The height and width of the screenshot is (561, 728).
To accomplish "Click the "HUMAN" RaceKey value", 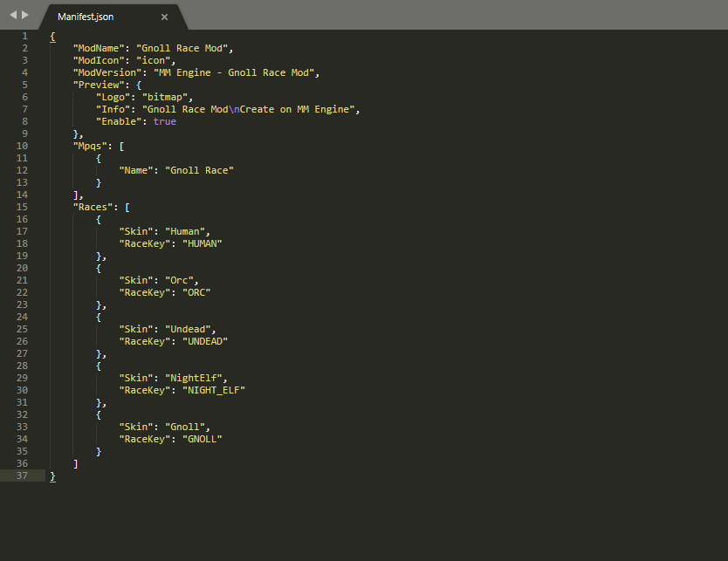I will point(199,243).
